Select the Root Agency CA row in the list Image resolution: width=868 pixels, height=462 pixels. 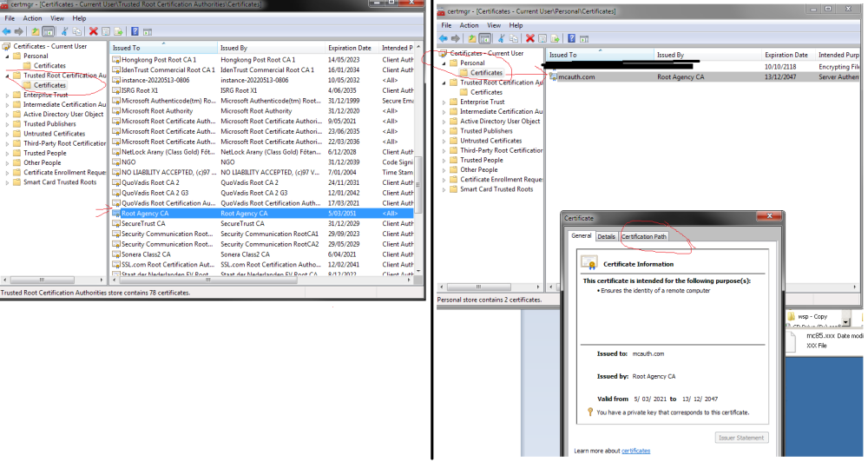pos(174,213)
